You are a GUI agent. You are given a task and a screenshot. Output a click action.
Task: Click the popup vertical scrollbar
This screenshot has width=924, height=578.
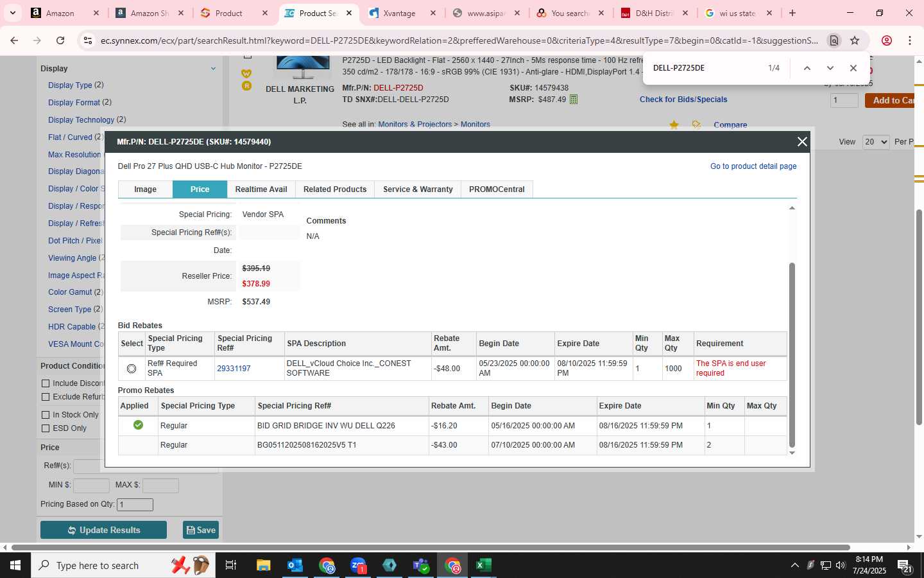[792, 355]
